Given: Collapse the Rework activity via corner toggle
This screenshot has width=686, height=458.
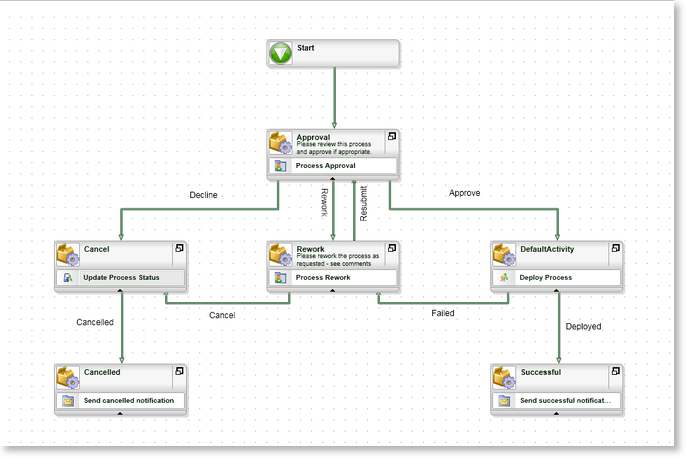Looking at the screenshot, I should (x=392, y=248).
